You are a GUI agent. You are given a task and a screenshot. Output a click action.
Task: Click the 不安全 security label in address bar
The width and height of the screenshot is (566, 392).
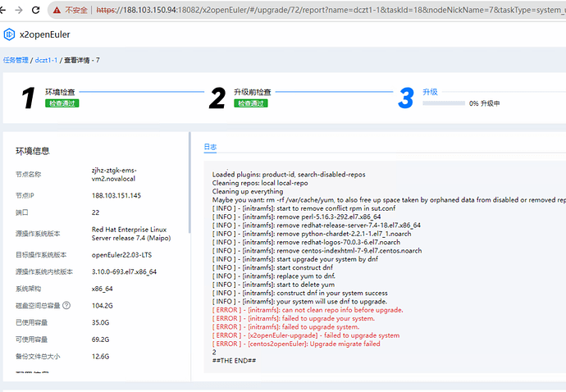76,11
